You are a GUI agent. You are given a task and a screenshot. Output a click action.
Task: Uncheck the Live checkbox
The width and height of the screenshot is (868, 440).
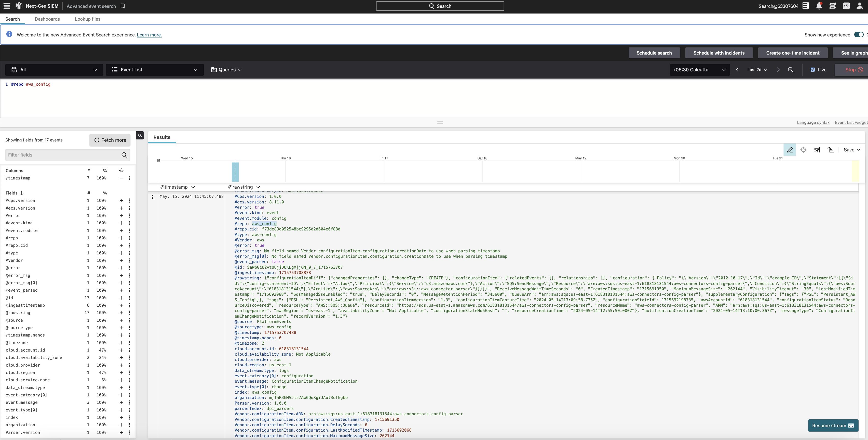813,70
